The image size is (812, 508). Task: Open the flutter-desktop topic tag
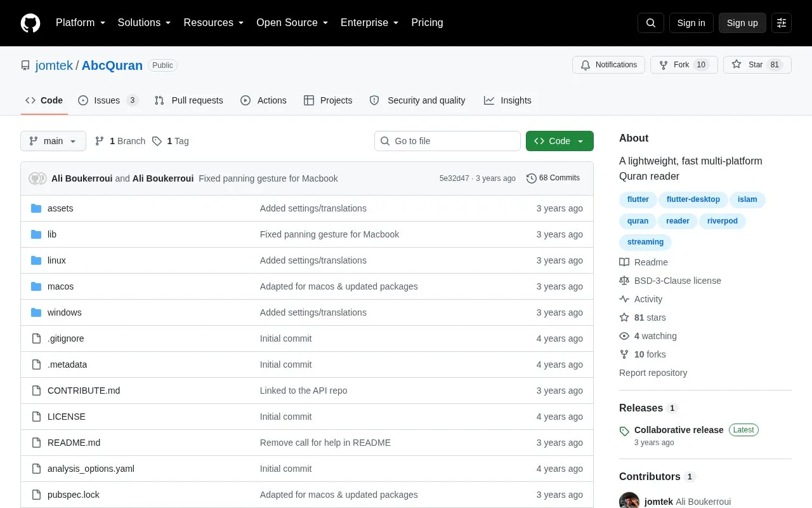pos(693,199)
